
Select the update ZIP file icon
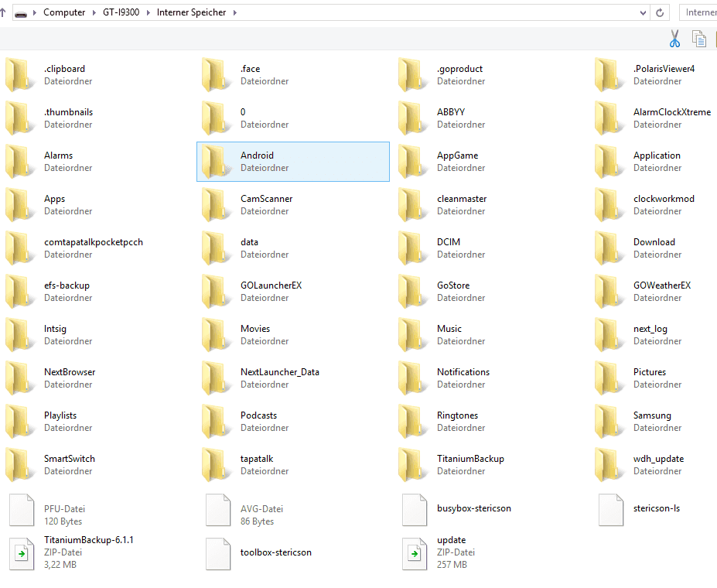click(x=415, y=554)
